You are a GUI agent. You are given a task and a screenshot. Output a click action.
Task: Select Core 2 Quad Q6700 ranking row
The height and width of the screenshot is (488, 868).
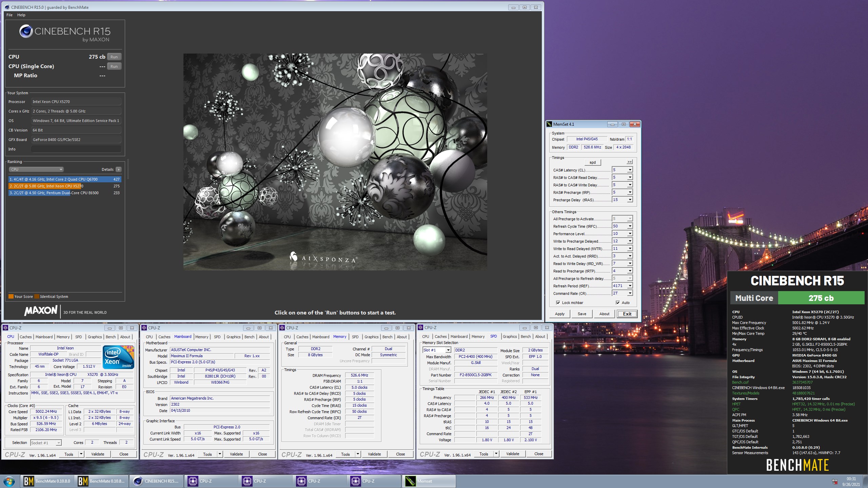click(x=64, y=179)
